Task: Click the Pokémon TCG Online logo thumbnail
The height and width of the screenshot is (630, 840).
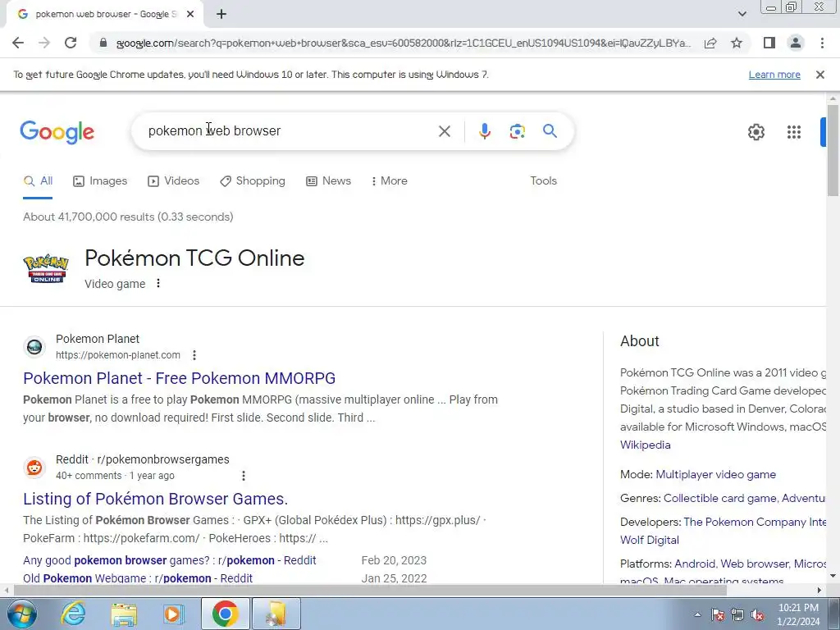Action: (x=46, y=268)
